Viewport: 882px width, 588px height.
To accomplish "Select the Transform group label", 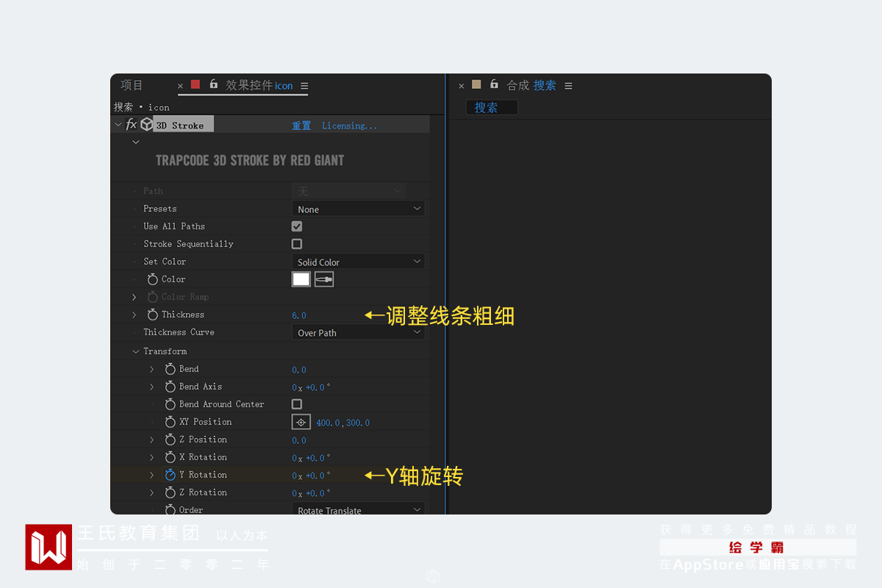I will coord(165,351).
